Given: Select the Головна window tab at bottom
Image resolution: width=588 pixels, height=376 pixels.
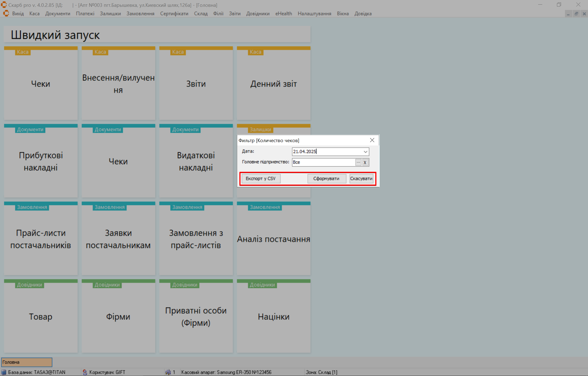Looking at the screenshot, I should click(x=27, y=362).
